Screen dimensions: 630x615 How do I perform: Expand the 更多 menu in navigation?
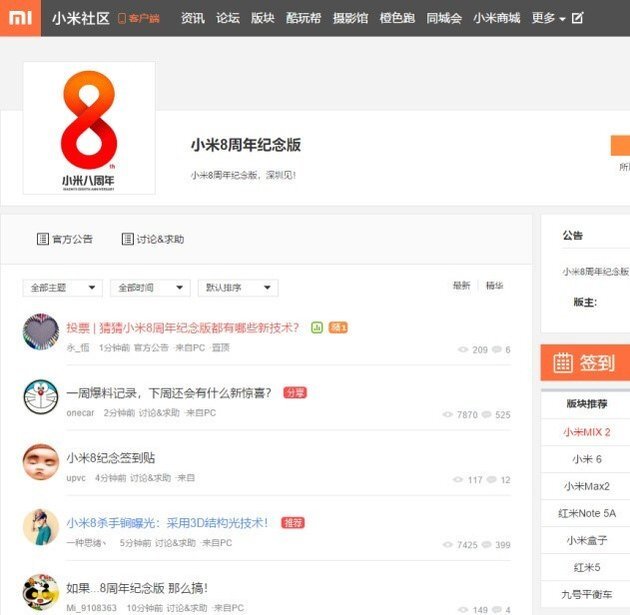point(548,18)
